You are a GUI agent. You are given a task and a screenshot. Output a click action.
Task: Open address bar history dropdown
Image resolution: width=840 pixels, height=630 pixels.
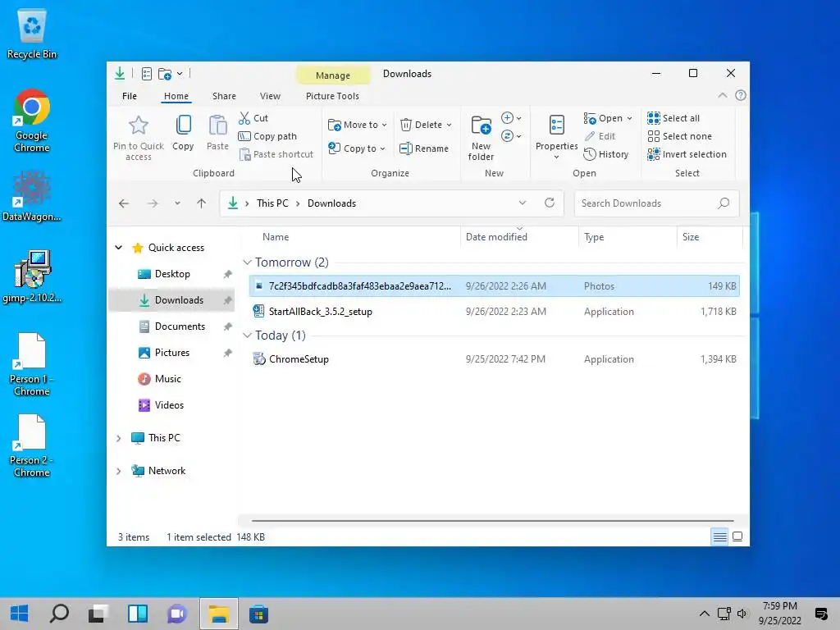pyautogui.click(x=523, y=203)
